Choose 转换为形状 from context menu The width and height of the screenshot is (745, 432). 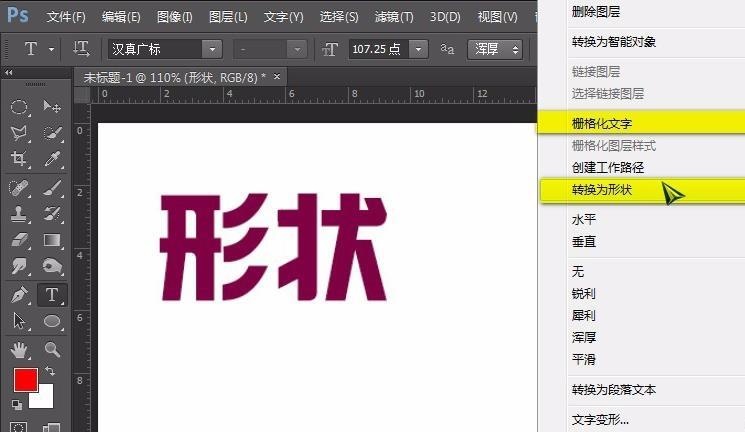tap(602, 190)
